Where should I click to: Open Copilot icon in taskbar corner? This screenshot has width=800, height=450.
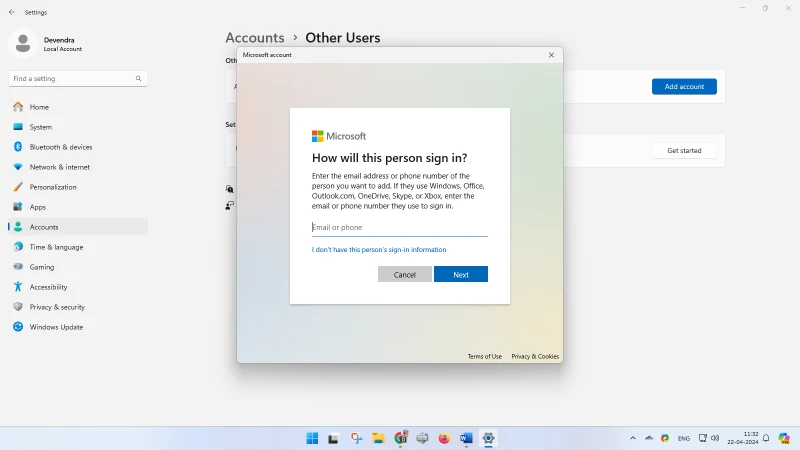pos(784,438)
